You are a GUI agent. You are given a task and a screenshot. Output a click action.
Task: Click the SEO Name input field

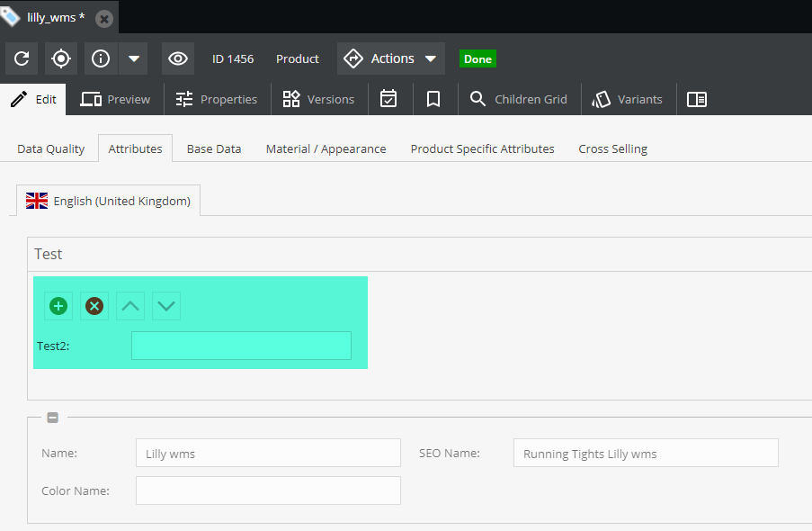pos(646,454)
